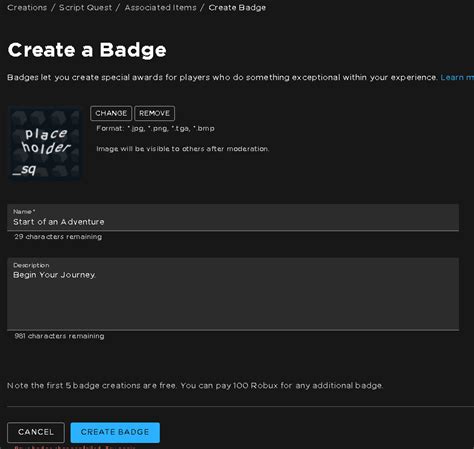Click '29 characters remaining' text
Screen dimensions: 474x449
pos(58,237)
